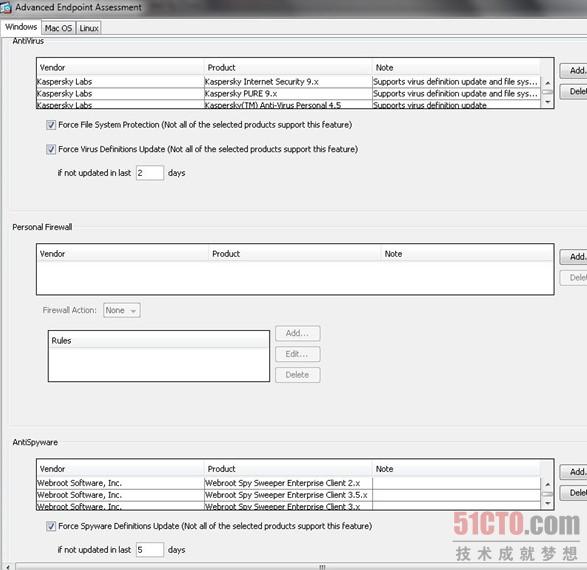Select Webroot Spy Sweeper Enterprise Client 2.x
Image resolution: width=587 pixels, height=570 pixels.
[288, 483]
